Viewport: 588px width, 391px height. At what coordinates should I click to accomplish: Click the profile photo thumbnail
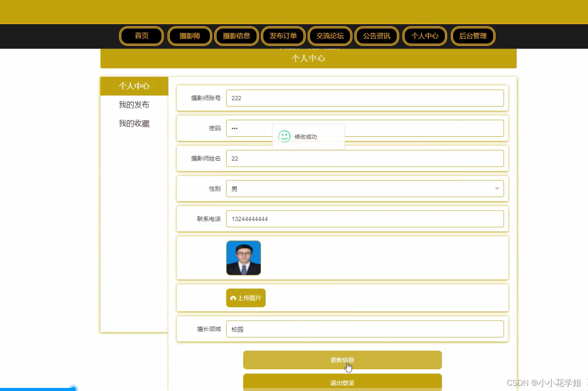coord(243,257)
